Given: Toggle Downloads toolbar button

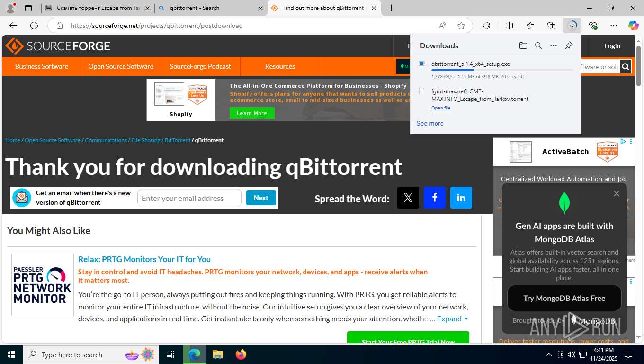Looking at the screenshot, I should tap(572, 26).
